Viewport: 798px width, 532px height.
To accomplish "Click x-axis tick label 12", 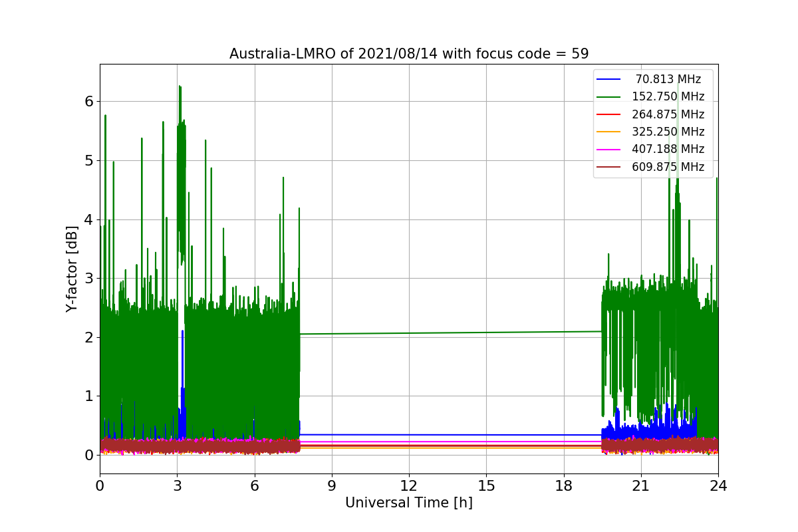I will [409, 485].
